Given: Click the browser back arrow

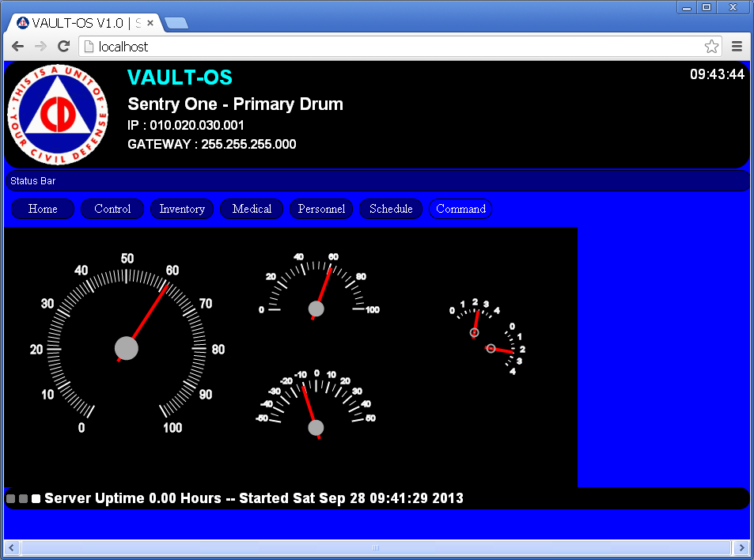Looking at the screenshot, I should point(17,47).
